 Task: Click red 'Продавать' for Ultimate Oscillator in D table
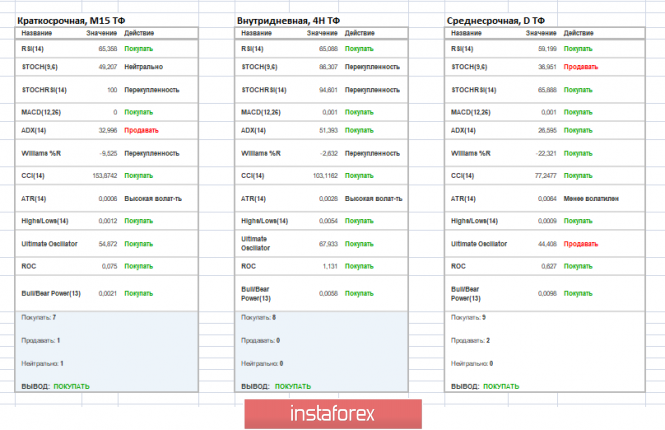coord(581,244)
